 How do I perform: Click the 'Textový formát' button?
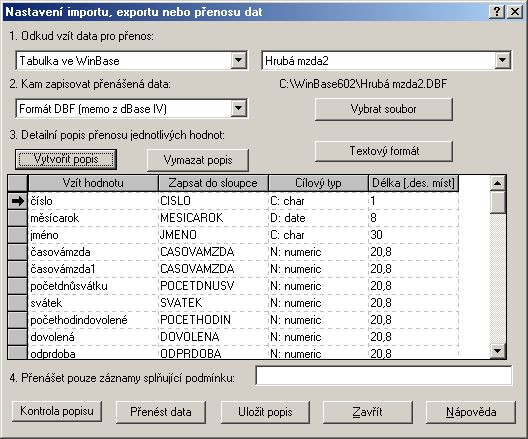pos(384,151)
